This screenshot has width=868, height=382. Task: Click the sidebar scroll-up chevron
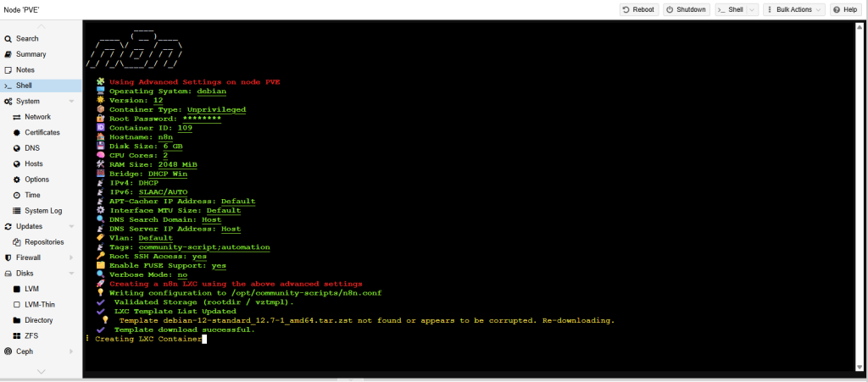42,26
